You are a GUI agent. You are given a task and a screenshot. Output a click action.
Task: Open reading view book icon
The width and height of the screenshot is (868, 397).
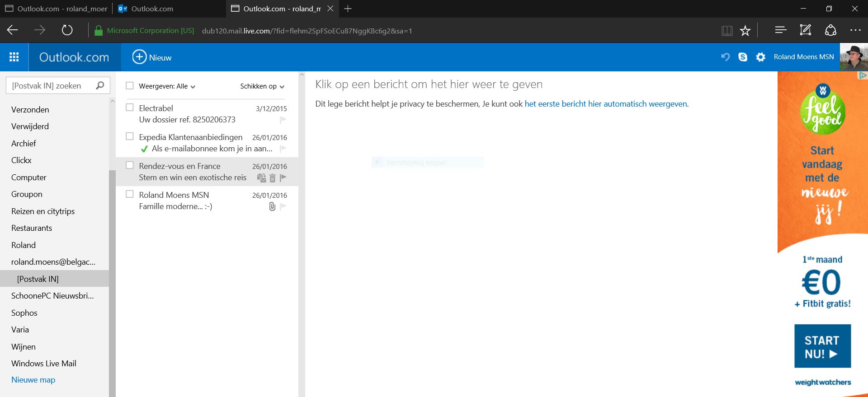coord(727,30)
